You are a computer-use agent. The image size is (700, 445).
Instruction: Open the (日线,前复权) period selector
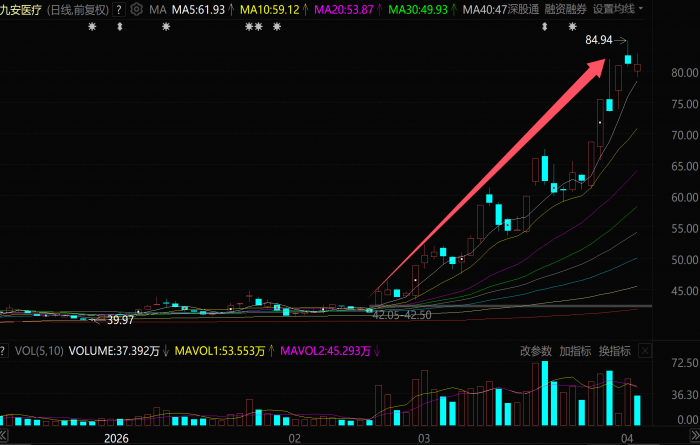pyautogui.click(x=79, y=9)
